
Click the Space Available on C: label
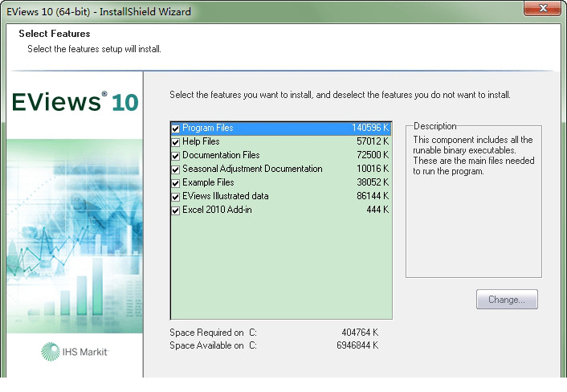click(213, 345)
